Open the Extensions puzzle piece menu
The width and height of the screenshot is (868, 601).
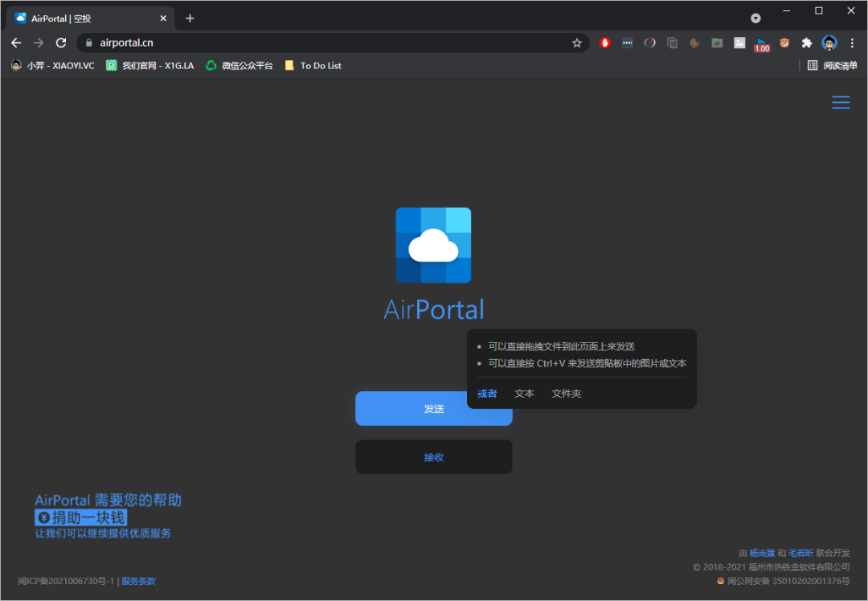pos(807,43)
